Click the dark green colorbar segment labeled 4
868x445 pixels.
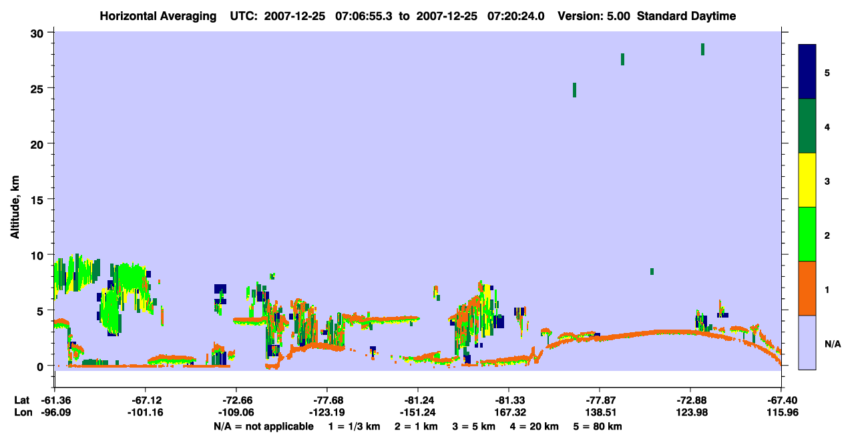point(807,126)
